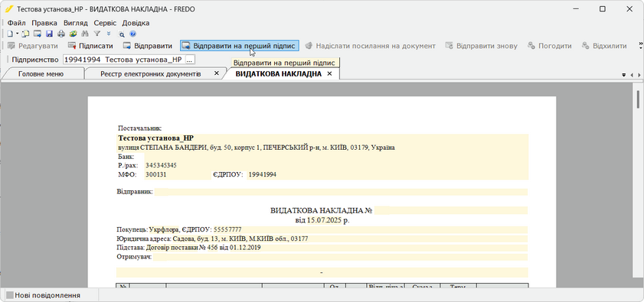Click the new document icon

click(x=10, y=34)
